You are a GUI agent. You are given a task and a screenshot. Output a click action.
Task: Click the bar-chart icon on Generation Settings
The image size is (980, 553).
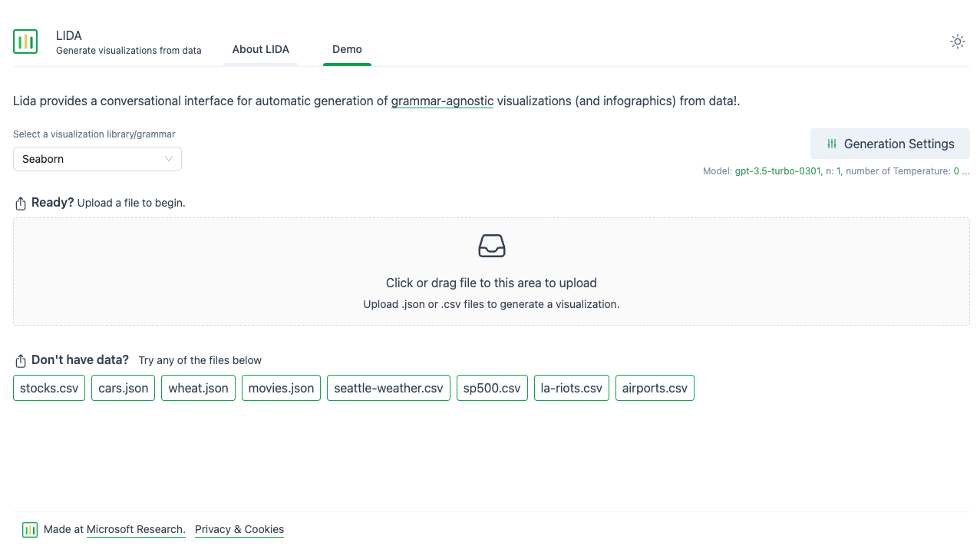pos(831,144)
